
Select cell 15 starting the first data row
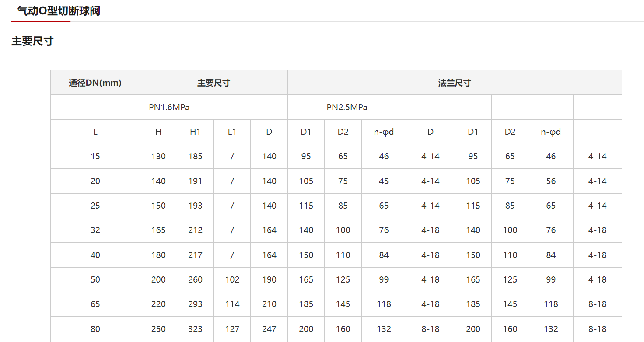tap(95, 156)
